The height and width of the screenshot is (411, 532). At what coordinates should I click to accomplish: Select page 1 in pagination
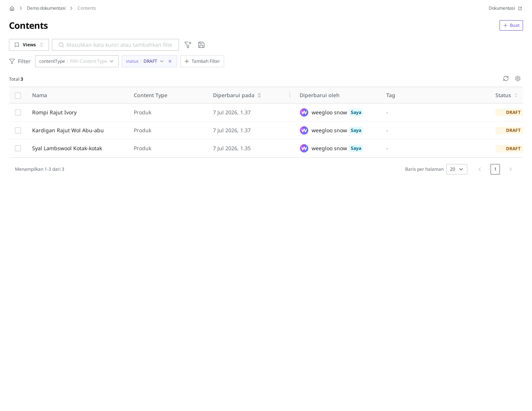point(495,169)
